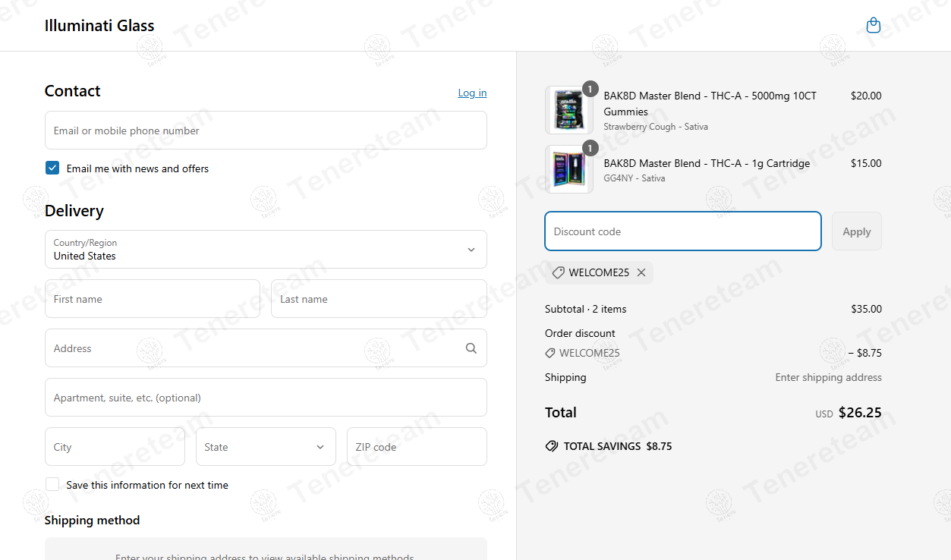Check Save this information for next time
The width and height of the screenshot is (951, 560).
[x=52, y=485]
